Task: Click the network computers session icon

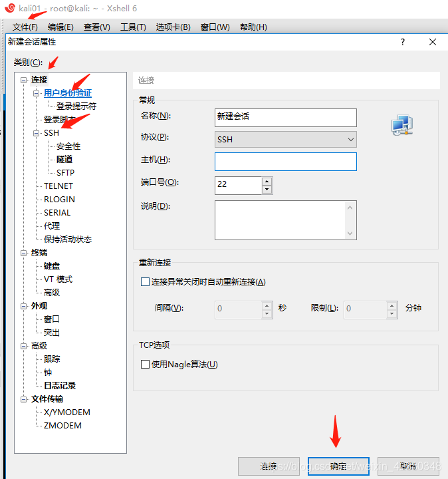Action: tap(402, 125)
